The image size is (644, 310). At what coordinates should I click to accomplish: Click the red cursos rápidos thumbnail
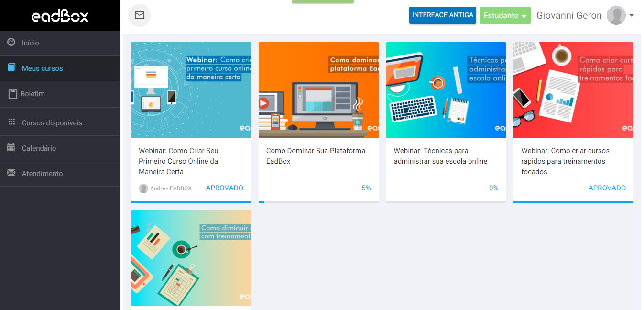[x=573, y=90]
